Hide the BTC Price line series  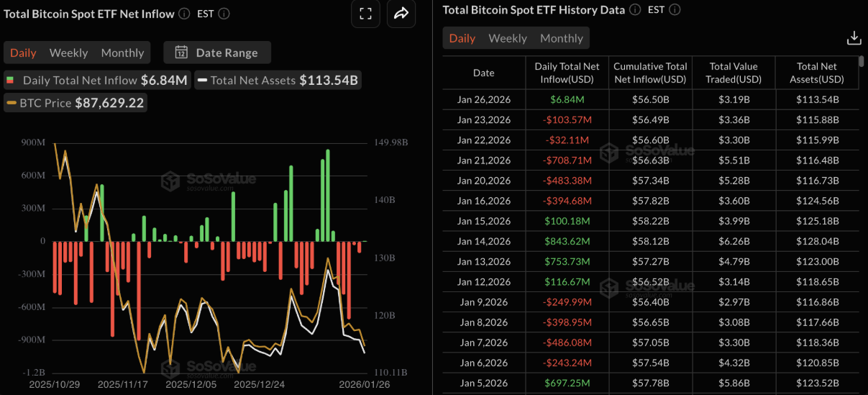[x=75, y=103]
